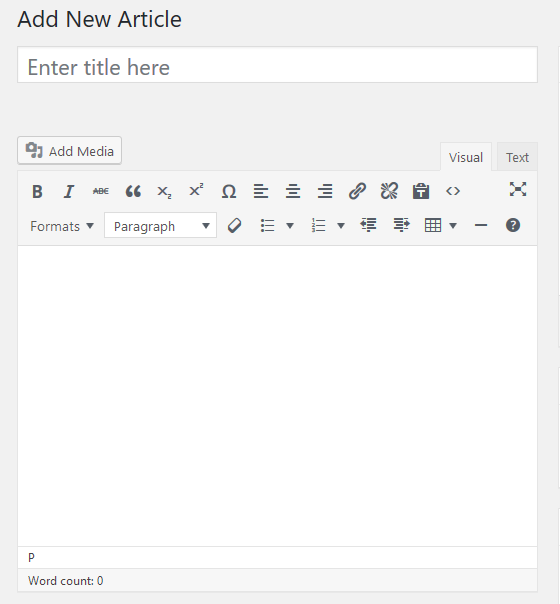
Task: Center align the text
Action: pyautogui.click(x=293, y=191)
